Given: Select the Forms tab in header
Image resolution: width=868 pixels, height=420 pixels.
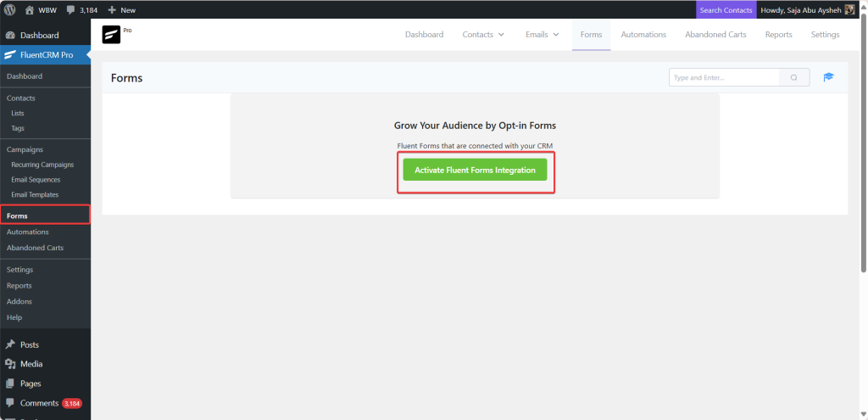Looking at the screenshot, I should click(591, 34).
